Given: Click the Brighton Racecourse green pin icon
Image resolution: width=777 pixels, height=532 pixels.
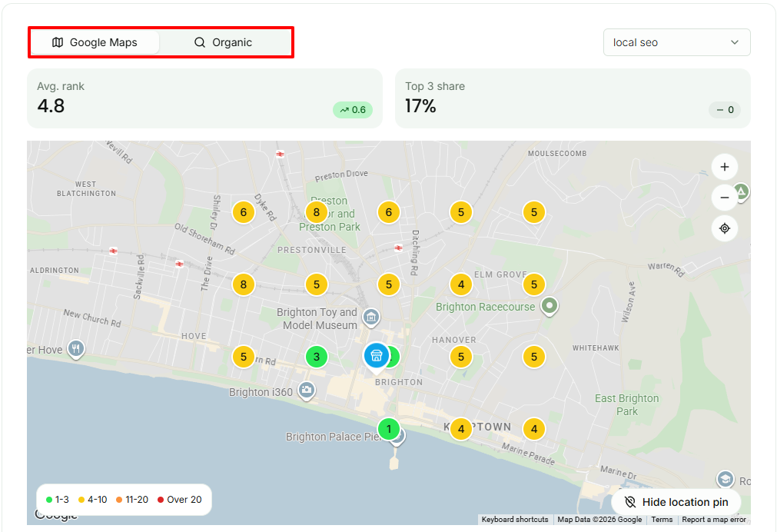Looking at the screenshot, I should (549, 306).
